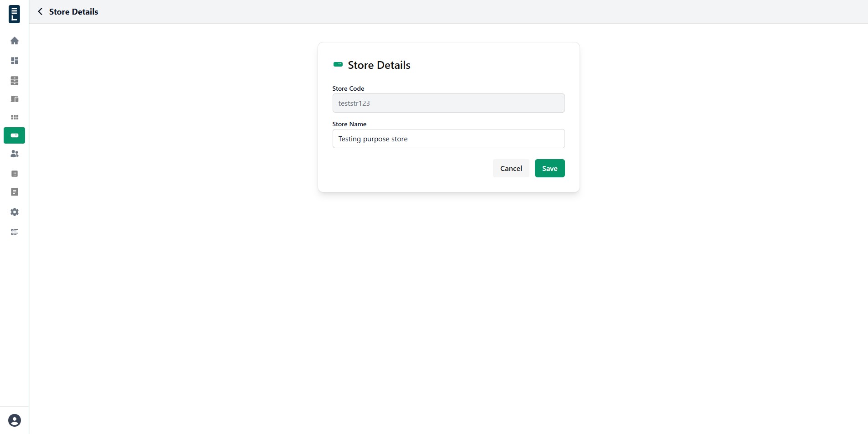Open the users group icon

[x=15, y=154]
